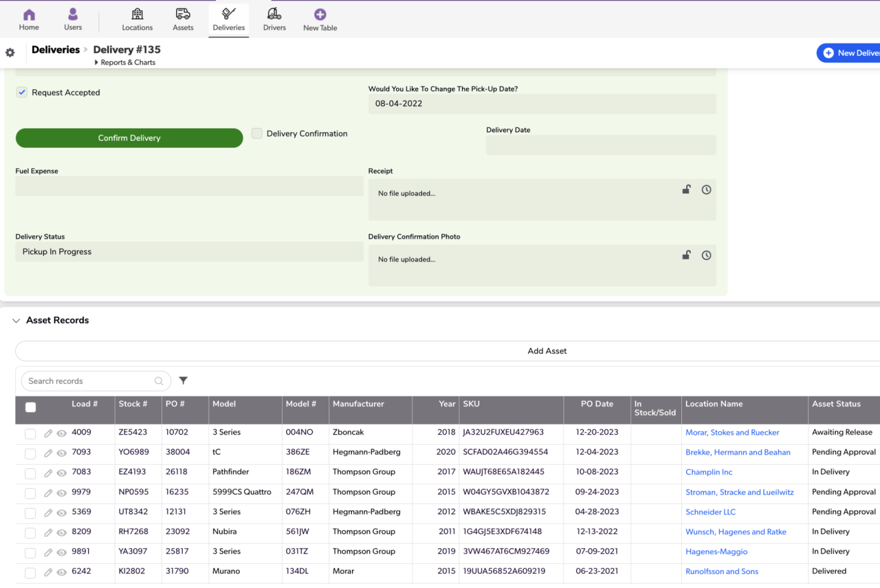Open the Assets table tab

point(183,19)
